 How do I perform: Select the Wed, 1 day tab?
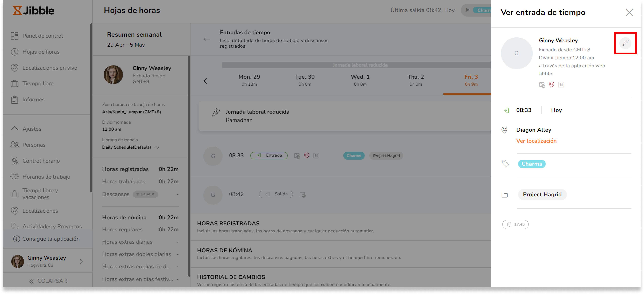coord(360,80)
